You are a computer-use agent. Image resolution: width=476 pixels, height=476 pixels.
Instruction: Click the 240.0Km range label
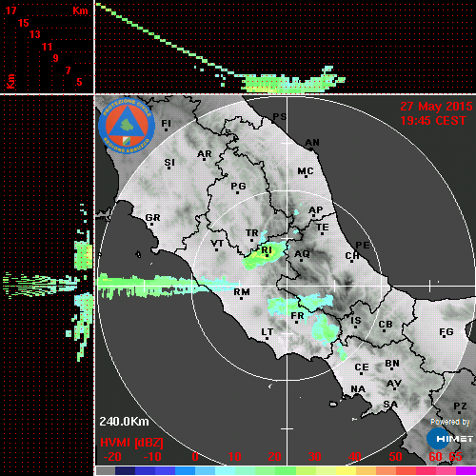pyautogui.click(x=124, y=422)
